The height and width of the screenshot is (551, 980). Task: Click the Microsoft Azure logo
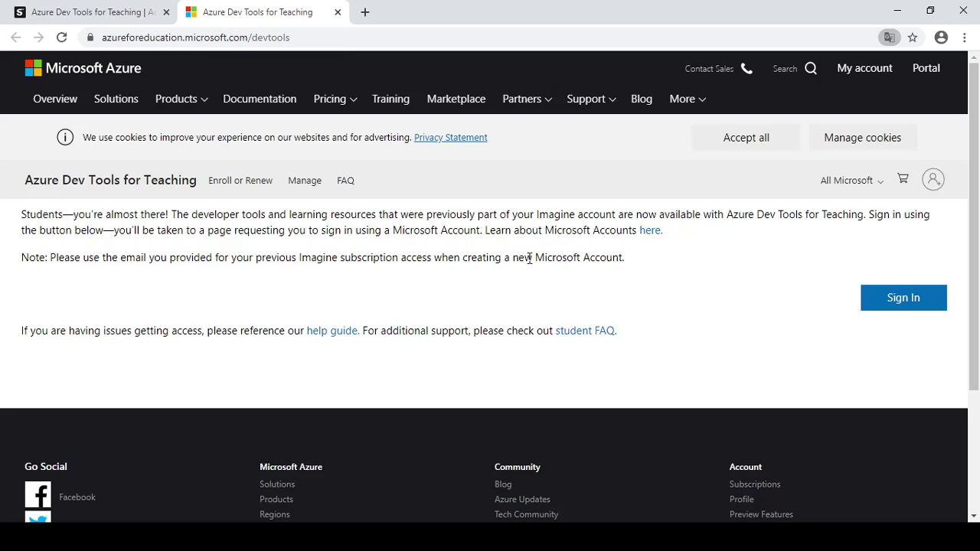[x=83, y=68]
